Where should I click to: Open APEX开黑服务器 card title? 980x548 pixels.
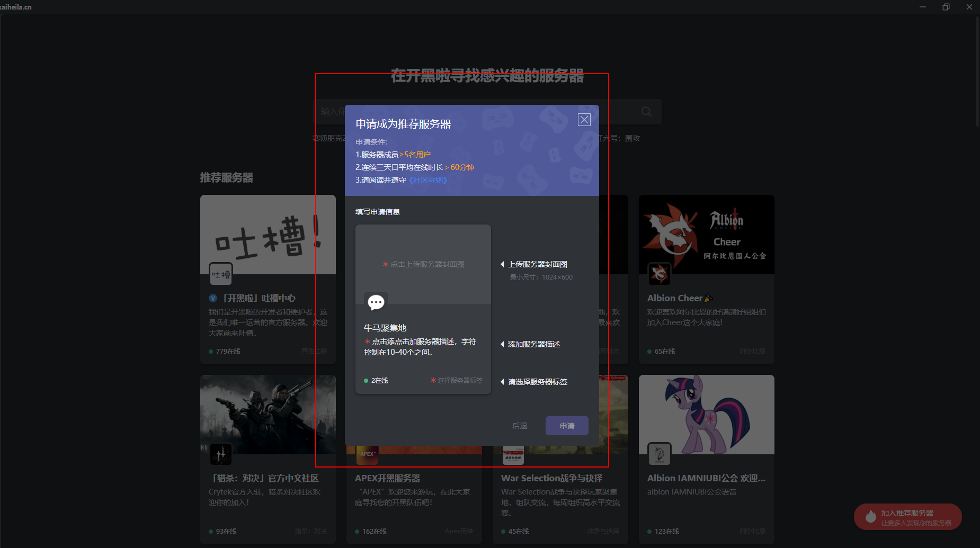coord(388,478)
